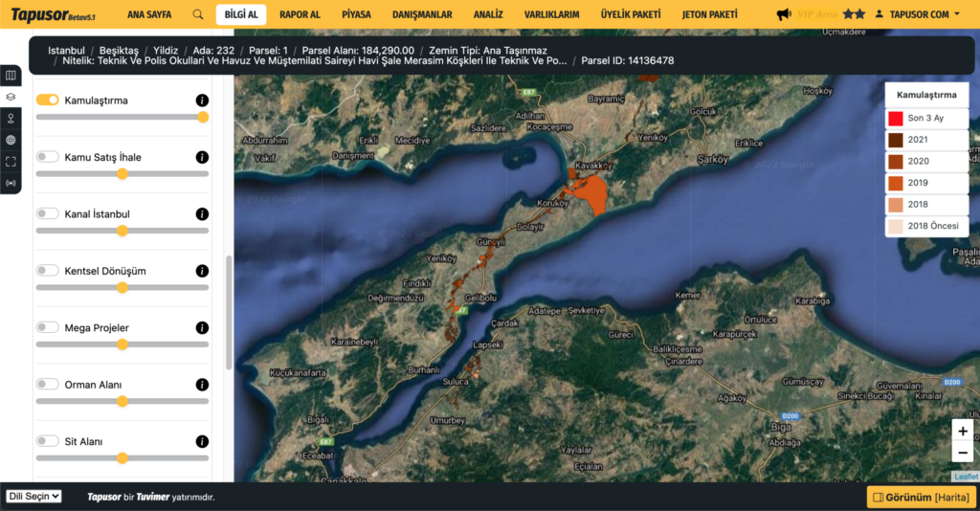The width and height of the screenshot is (980, 511).
Task: Click the location pin icon in sidebar
Action: pos(11,118)
